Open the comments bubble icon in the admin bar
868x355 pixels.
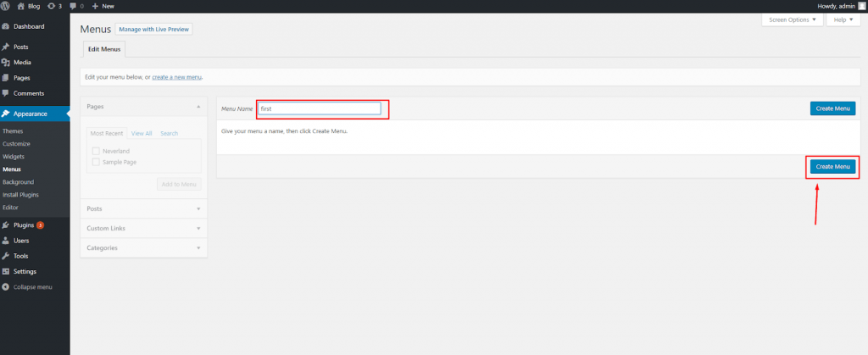coord(75,6)
